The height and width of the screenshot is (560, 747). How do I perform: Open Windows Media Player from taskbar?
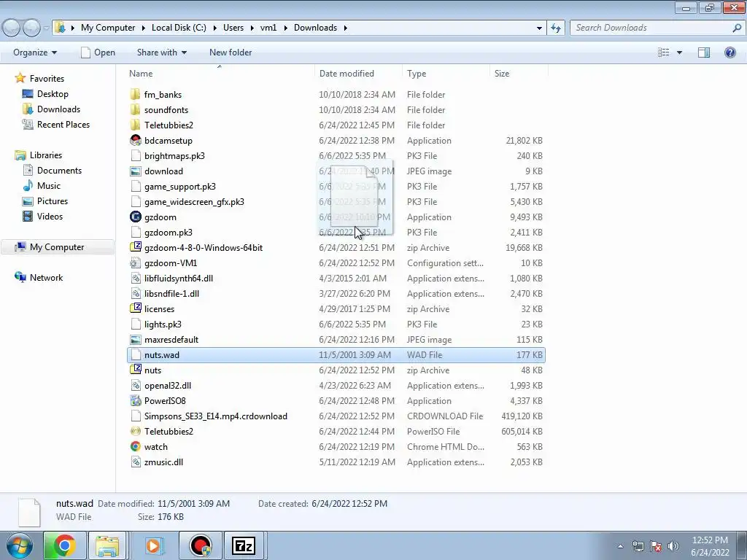[x=153, y=545]
